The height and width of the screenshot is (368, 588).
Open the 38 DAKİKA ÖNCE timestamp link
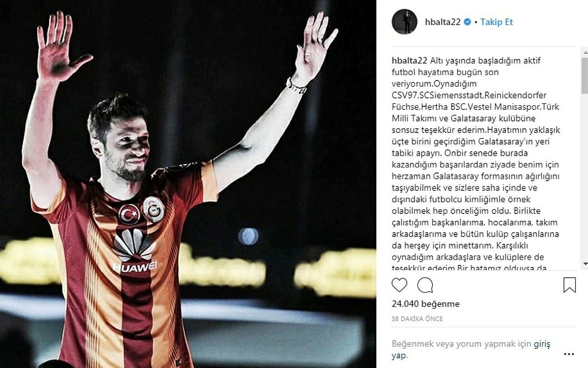(417, 319)
